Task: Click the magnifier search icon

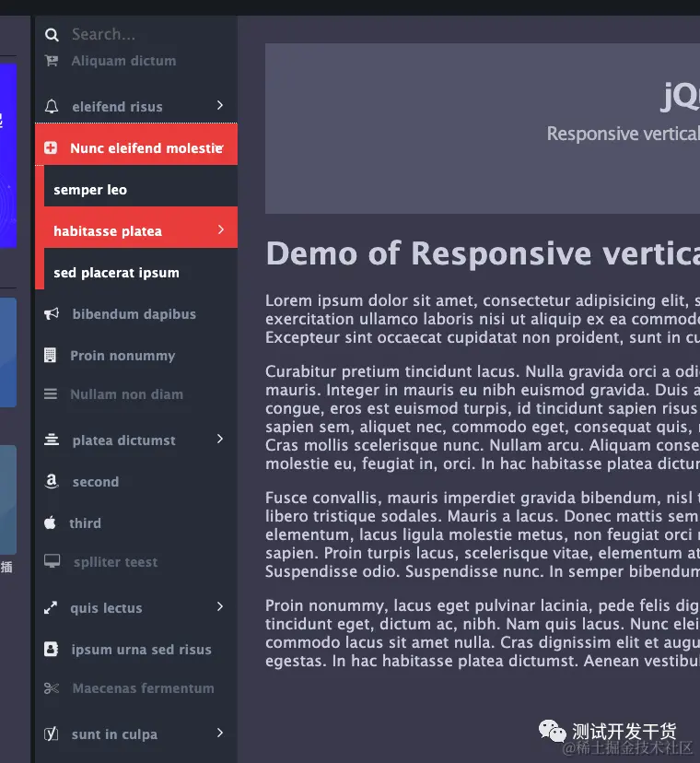Action: [x=52, y=34]
